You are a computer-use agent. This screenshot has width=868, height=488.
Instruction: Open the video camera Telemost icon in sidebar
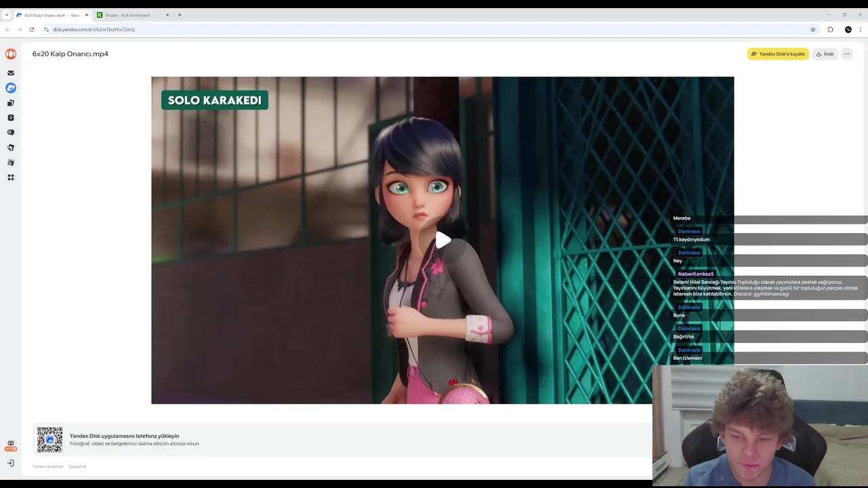click(11, 133)
